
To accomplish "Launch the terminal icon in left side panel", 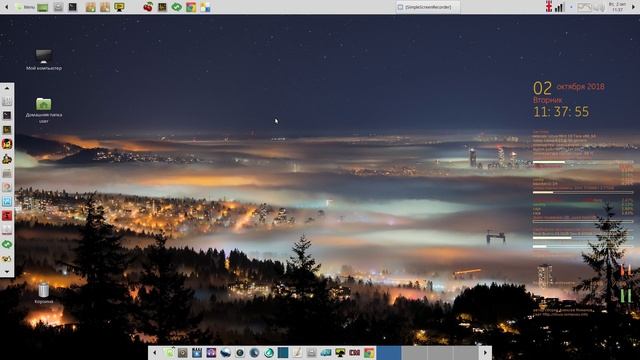I will (x=7, y=116).
